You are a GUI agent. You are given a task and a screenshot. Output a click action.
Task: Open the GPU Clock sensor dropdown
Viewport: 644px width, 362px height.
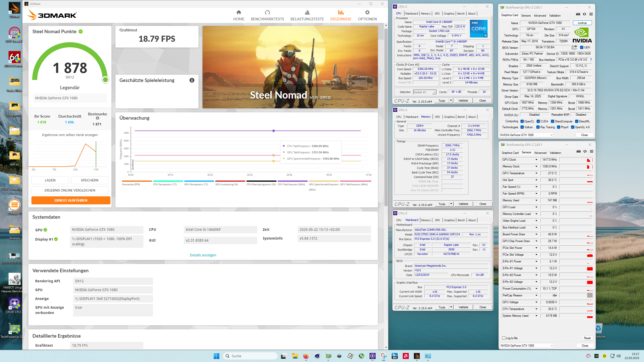click(x=536, y=160)
